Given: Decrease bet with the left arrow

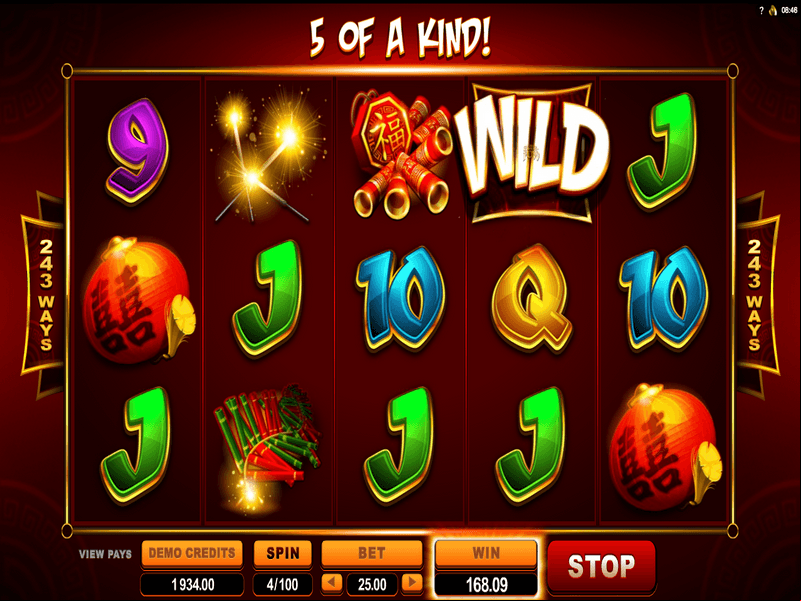Looking at the screenshot, I should [332, 582].
